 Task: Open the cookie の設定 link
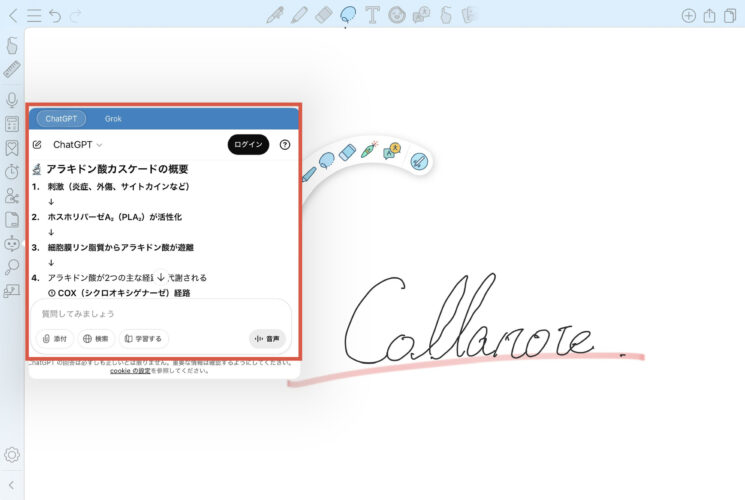coord(130,371)
